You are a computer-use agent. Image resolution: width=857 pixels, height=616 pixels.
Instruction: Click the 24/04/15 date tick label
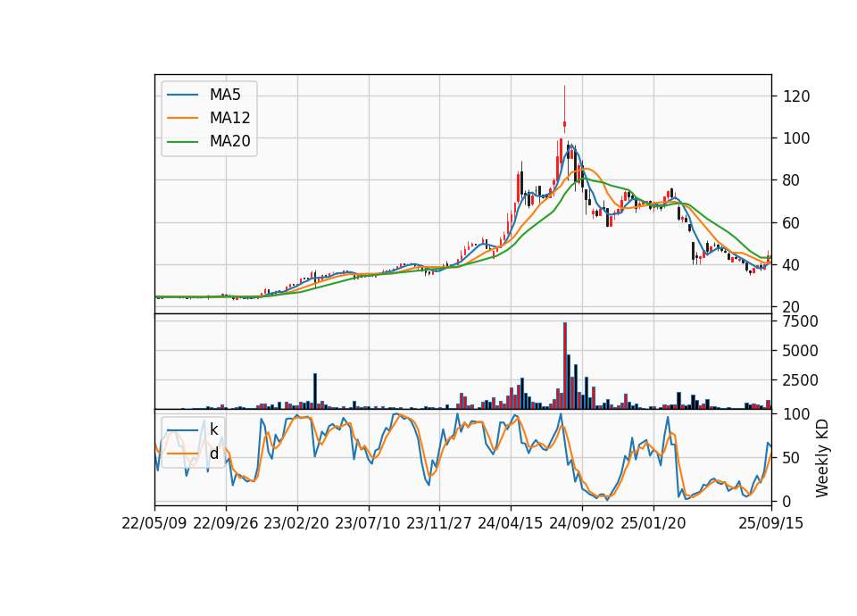point(511,524)
